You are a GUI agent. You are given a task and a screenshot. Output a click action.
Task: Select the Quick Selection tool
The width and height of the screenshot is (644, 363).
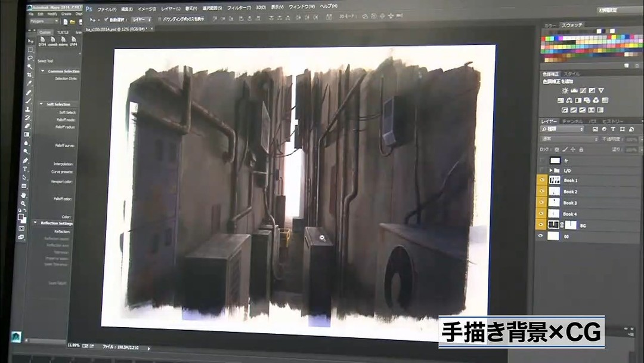pyautogui.click(x=30, y=67)
